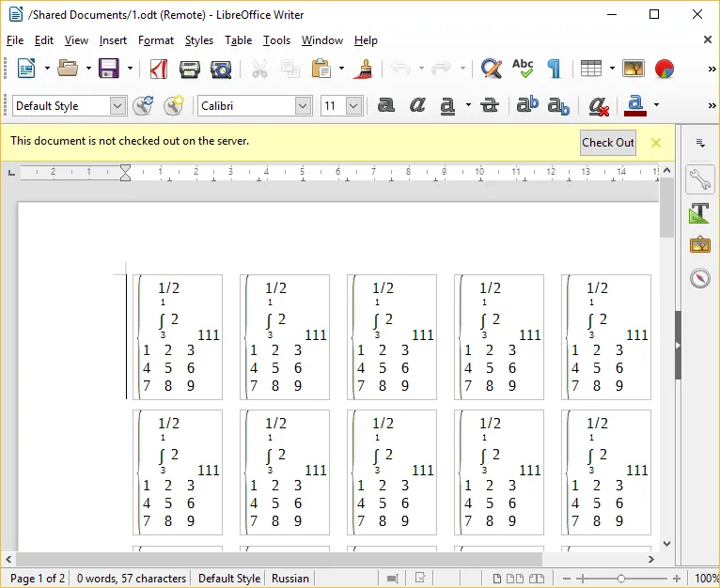
Task: Open the font color dropdown arrow
Action: point(657,105)
